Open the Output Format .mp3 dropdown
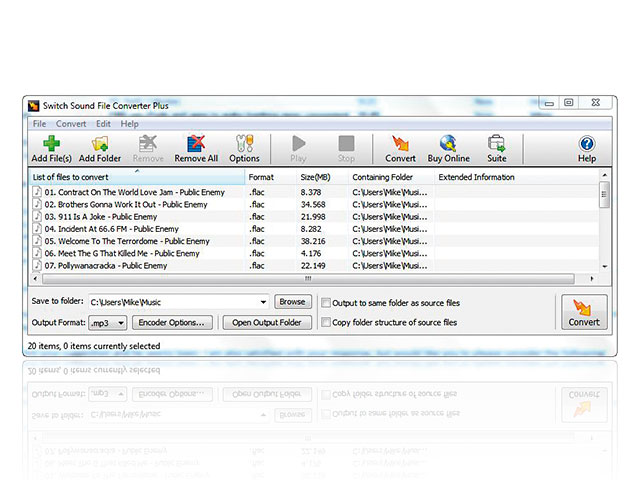 (x=120, y=323)
